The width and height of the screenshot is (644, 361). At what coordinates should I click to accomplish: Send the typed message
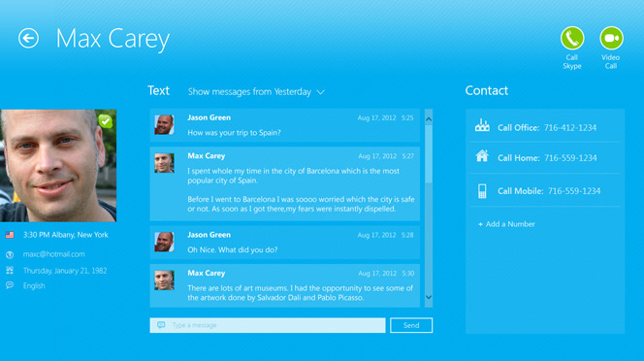411,325
